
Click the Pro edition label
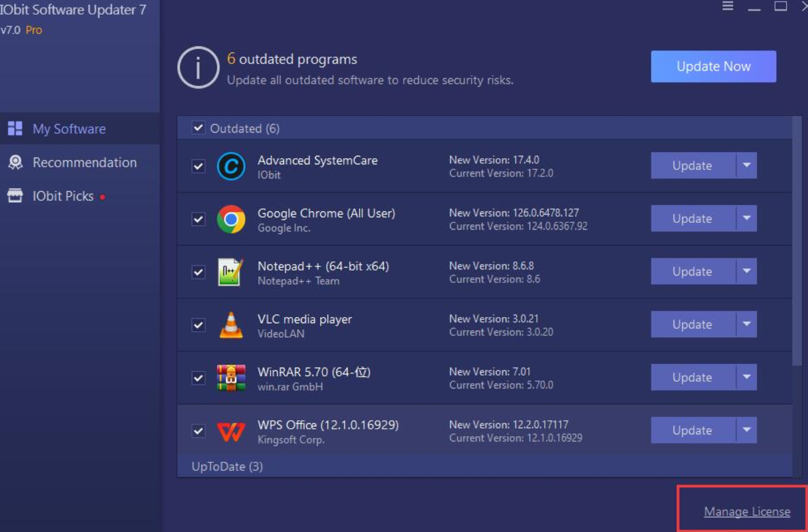pyautogui.click(x=34, y=30)
